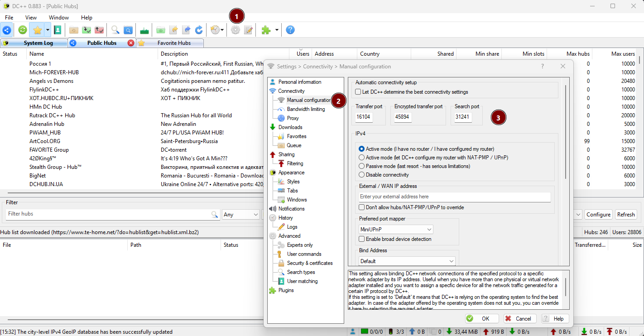Open the Any filter column dropdown

click(240, 215)
